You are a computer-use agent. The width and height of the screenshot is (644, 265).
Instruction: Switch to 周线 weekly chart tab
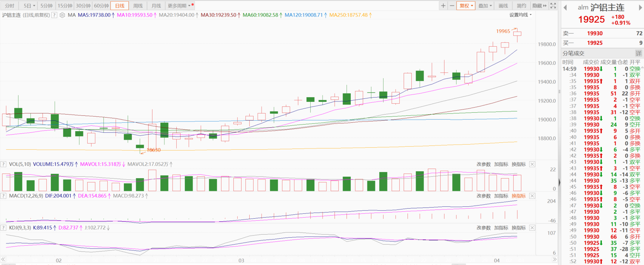pyautogui.click(x=138, y=6)
